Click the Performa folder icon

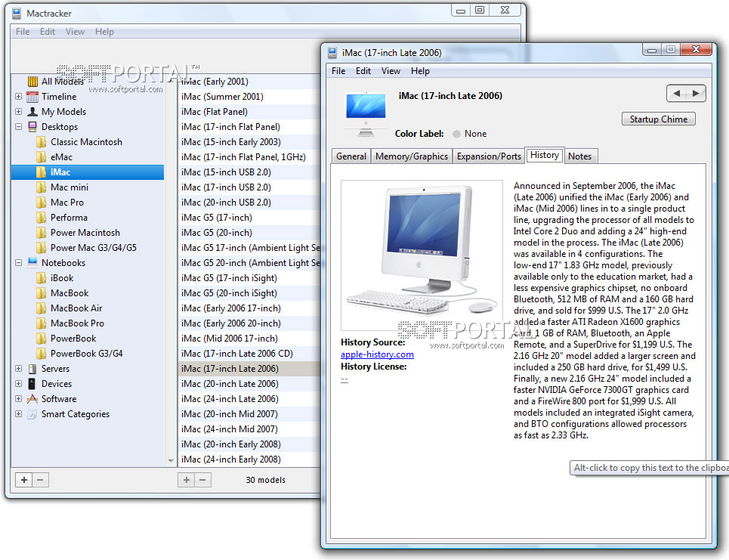(x=42, y=218)
